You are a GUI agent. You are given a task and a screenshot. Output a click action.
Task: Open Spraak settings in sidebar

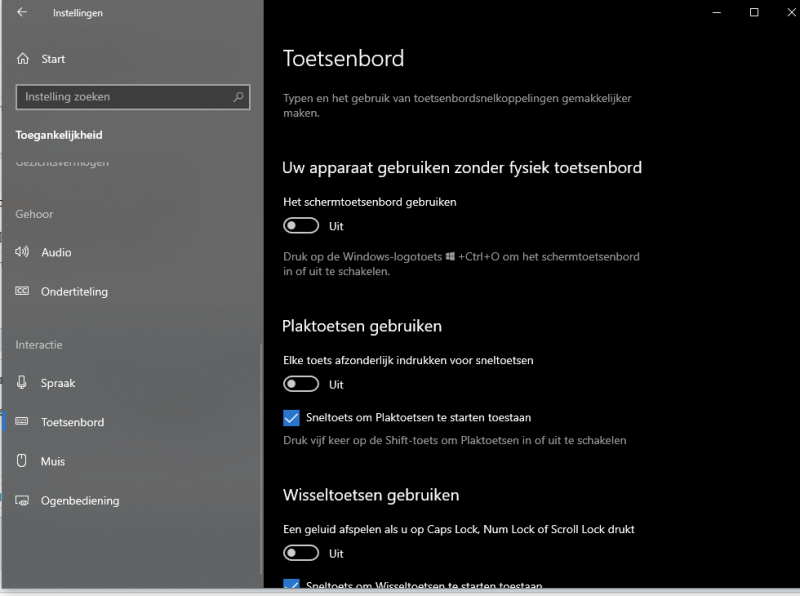click(x=58, y=383)
